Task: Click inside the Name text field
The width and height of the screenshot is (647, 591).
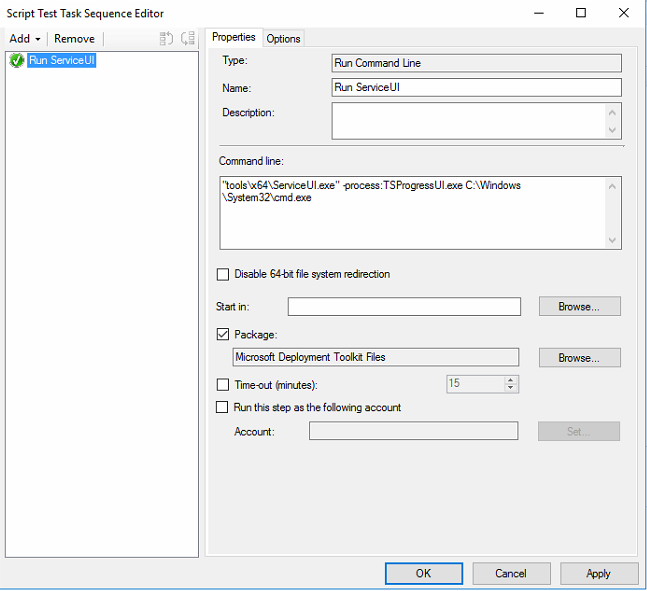Action: click(476, 87)
